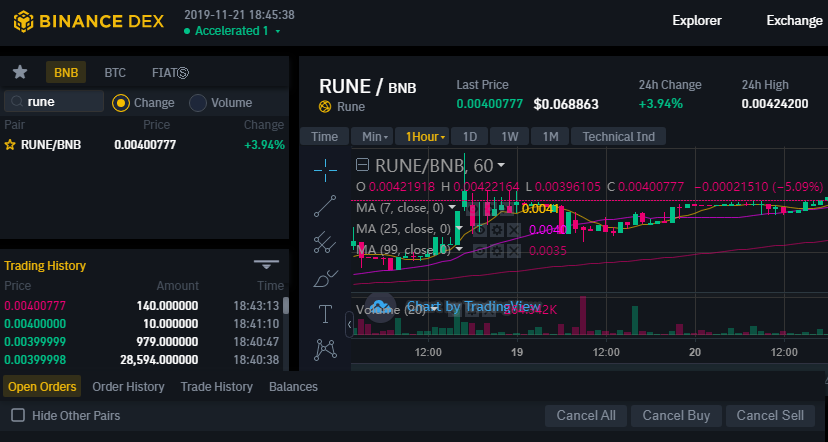Remove the MA 99 indicator

514,250
